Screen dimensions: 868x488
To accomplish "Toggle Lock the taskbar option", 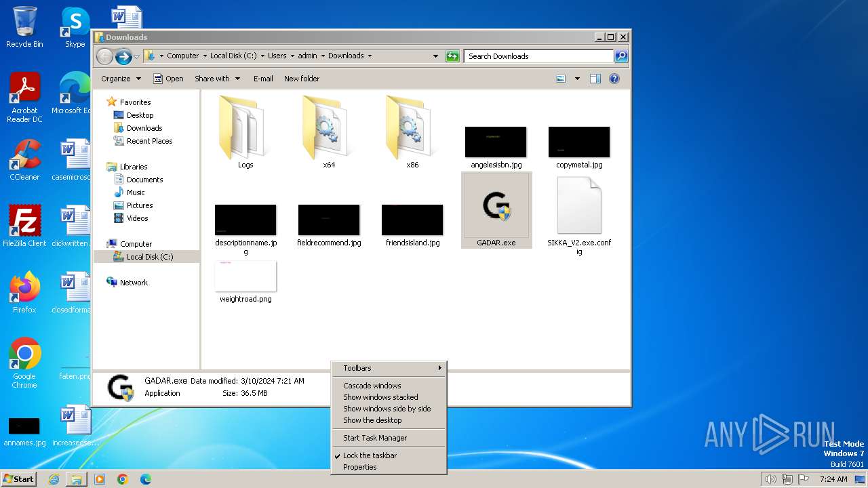I will point(389,455).
